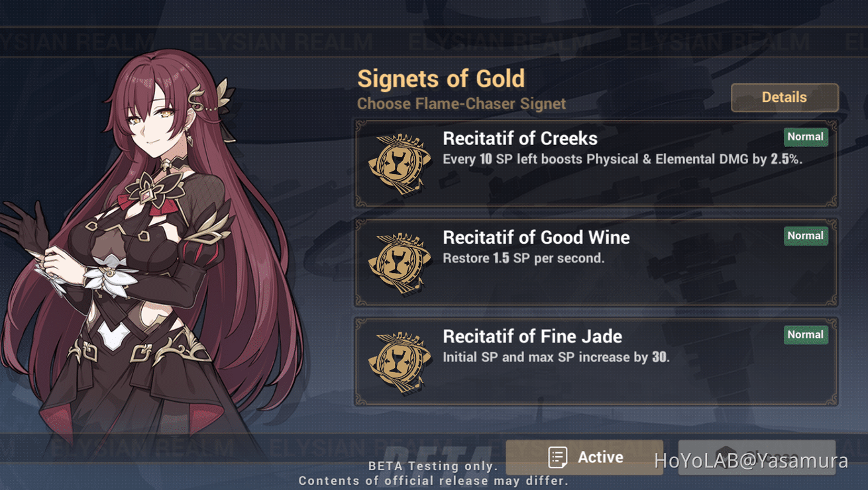Pick the 'Initial SP and max SP' signet
Screen dimensions: 868x490
(556, 358)
